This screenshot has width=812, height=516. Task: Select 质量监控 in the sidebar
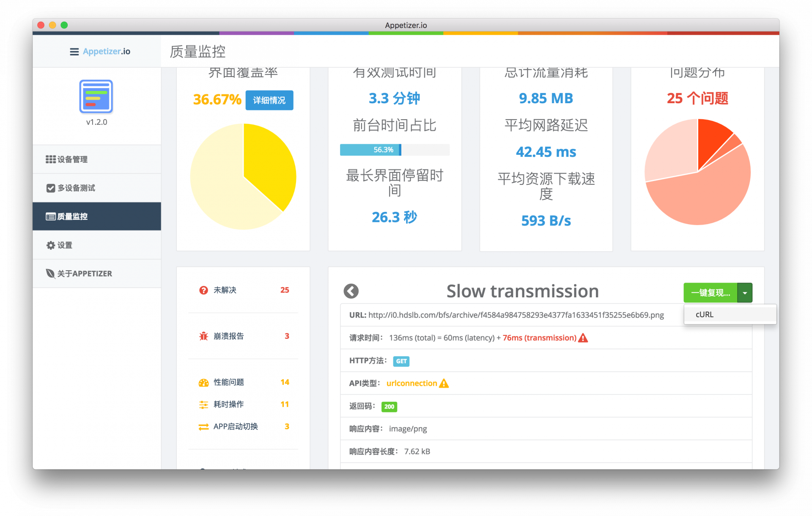tap(96, 217)
